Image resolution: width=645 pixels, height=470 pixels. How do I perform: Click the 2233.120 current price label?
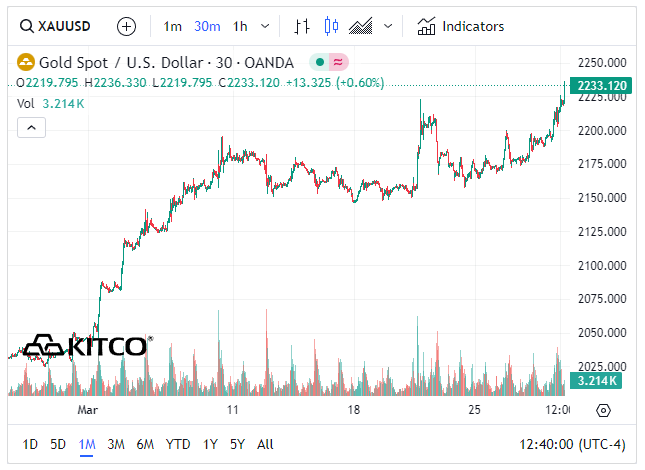point(600,86)
